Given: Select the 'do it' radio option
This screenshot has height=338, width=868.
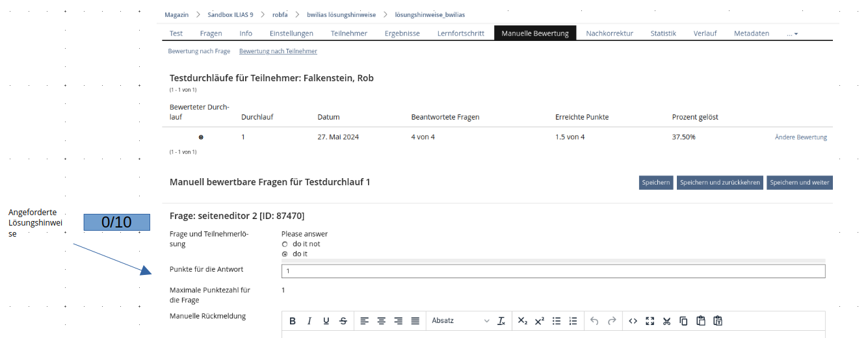Looking at the screenshot, I should 285,254.
